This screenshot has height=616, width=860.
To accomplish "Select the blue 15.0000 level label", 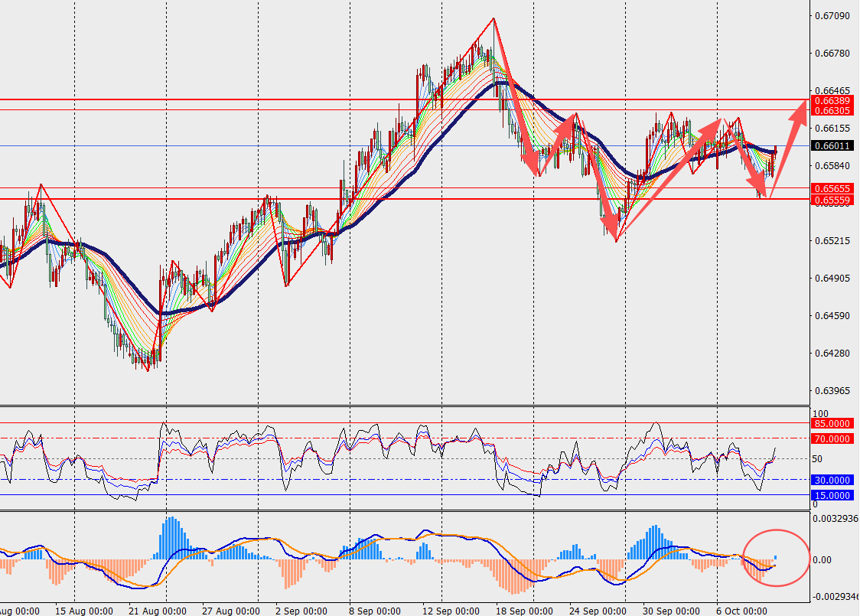I will (x=833, y=495).
